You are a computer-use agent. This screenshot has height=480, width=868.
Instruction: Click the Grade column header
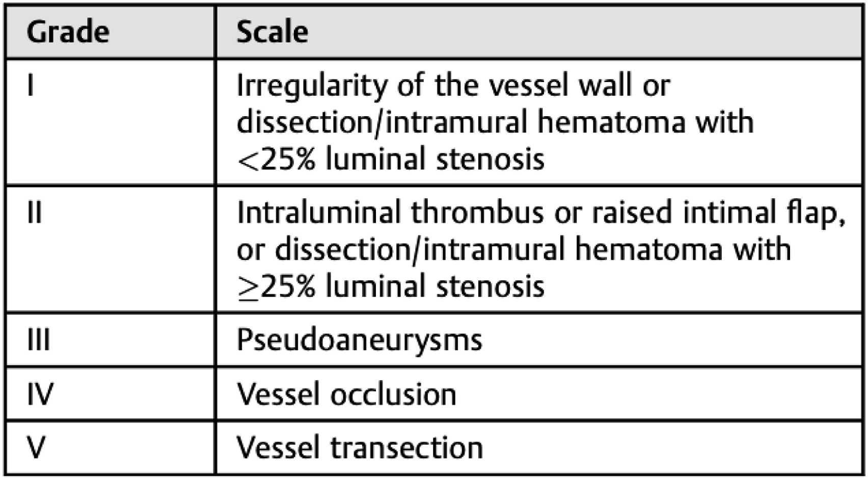(x=111, y=32)
